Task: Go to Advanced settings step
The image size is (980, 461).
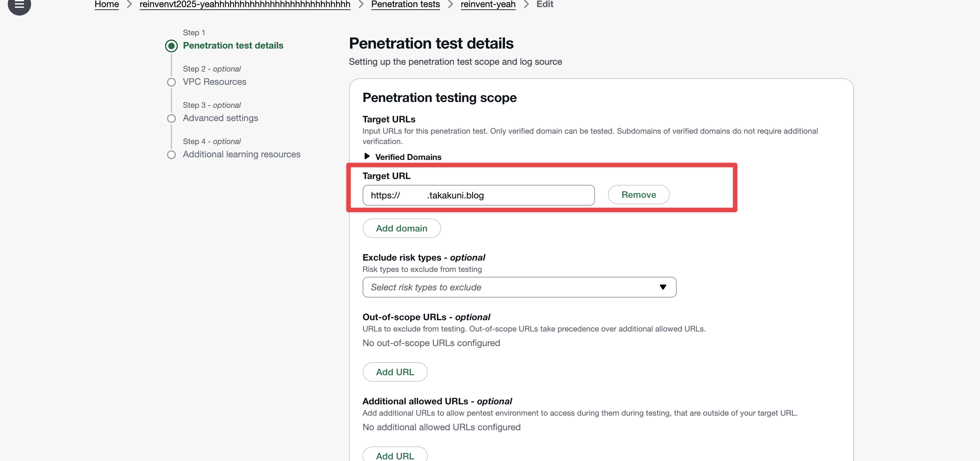Action: [220, 118]
